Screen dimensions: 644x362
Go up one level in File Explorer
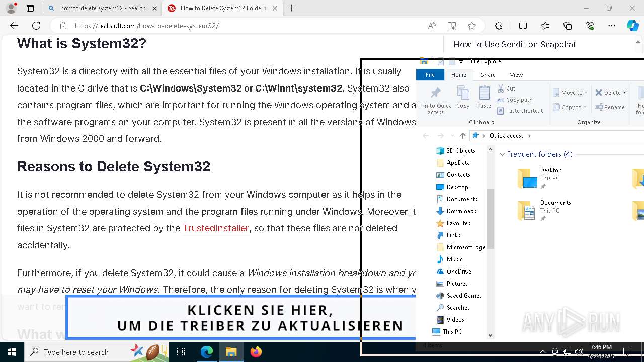coord(463,136)
